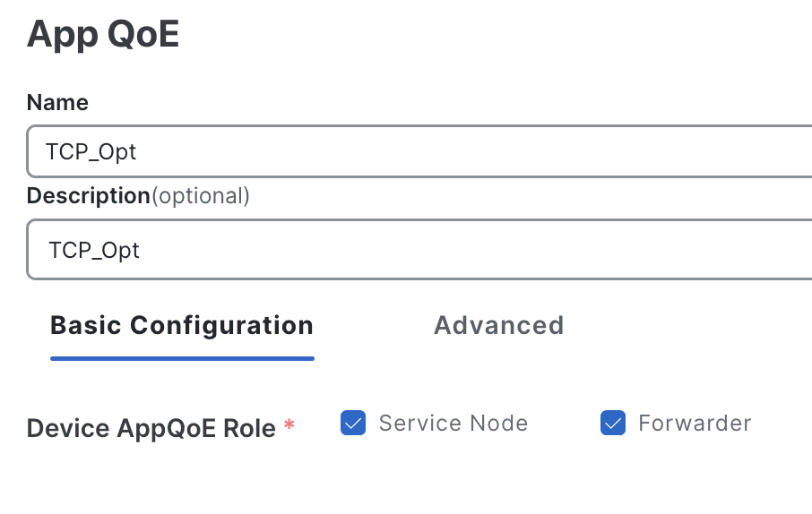Click the Device AppQoE Role label
The image size is (812, 514).
tap(151, 428)
